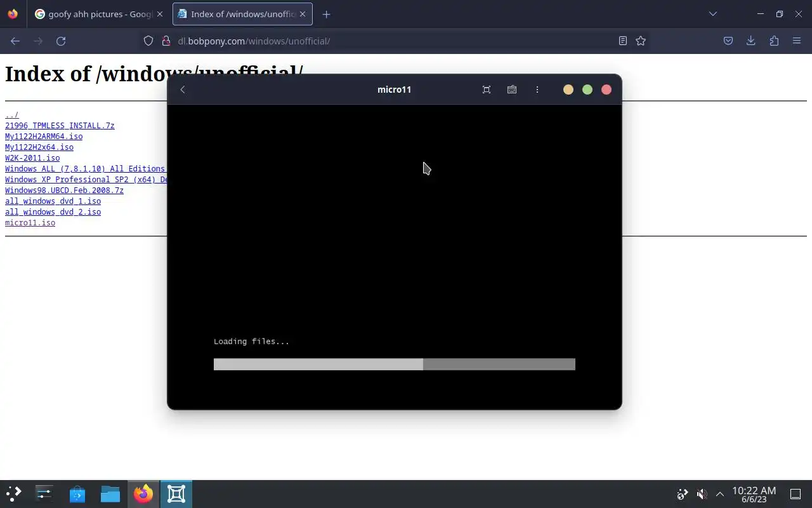Open Firefox View pinned icon
Viewport: 812px width, 508px height.
click(x=13, y=14)
